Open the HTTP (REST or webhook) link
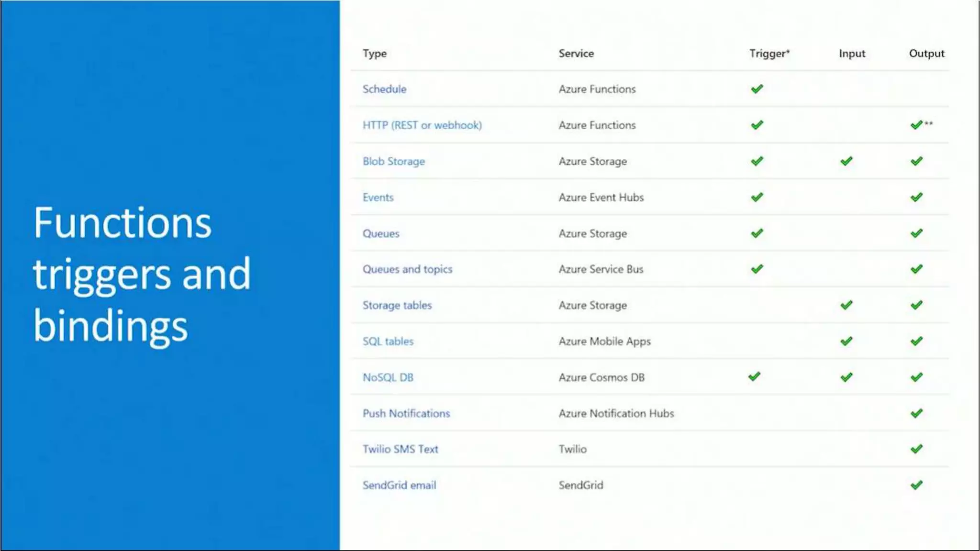980x551 pixels. click(422, 125)
